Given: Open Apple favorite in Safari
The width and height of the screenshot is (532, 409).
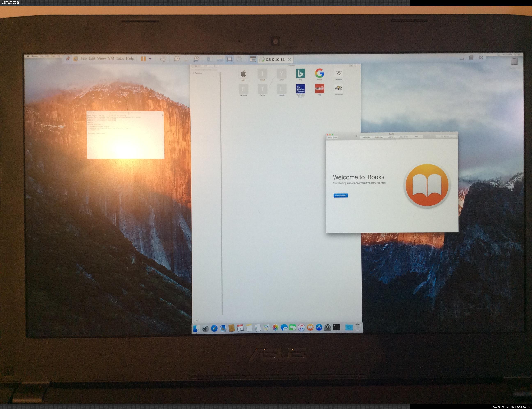Looking at the screenshot, I should click(243, 75).
